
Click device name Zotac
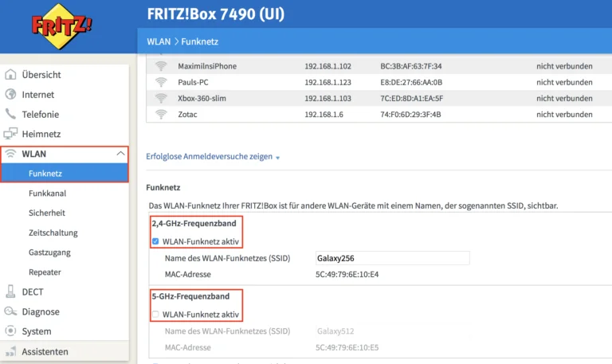[187, 115]
